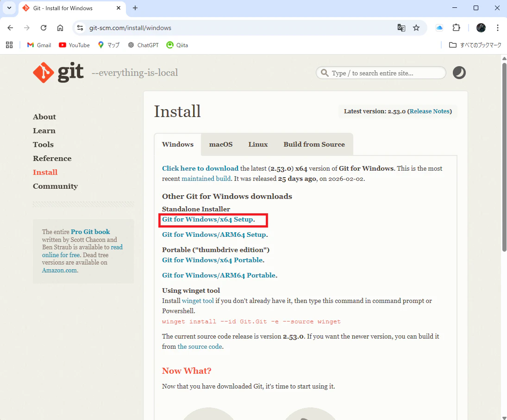The height and width of the screenshot is (420, 507).
Task: Open Install in the sidebar
Action: point(45,173)
